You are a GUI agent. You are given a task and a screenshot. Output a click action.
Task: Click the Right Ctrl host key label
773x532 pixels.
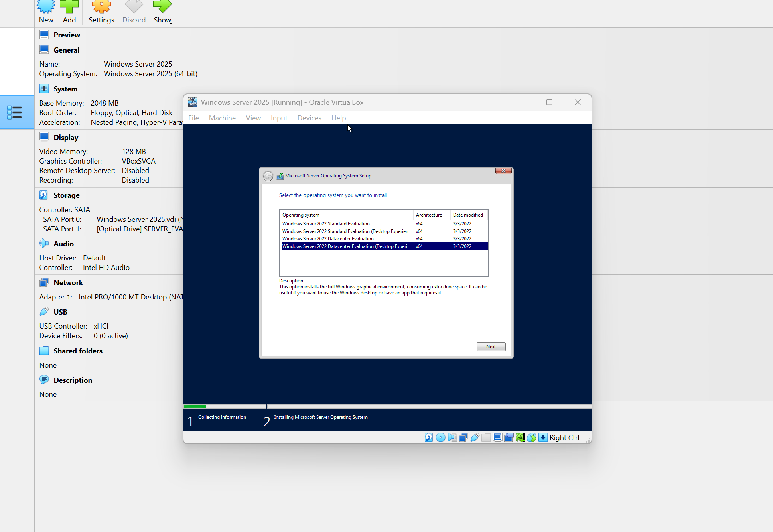564,438
